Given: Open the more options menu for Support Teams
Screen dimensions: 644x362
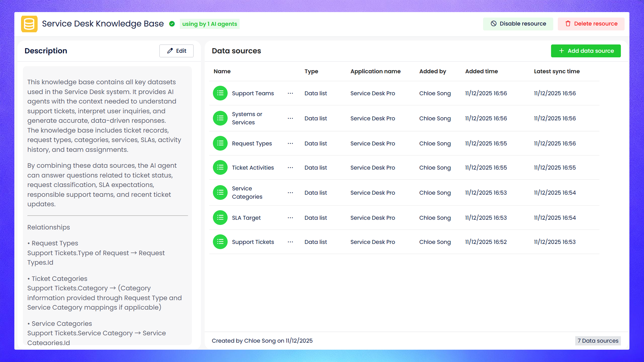Looking at the screenshot, I should coord(290,93).
